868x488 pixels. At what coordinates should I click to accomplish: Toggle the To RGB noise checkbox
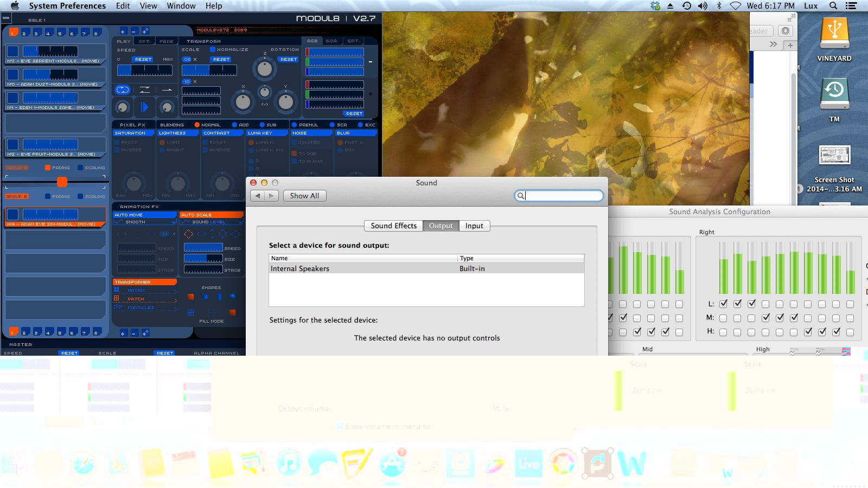click(x=294, y=153)
